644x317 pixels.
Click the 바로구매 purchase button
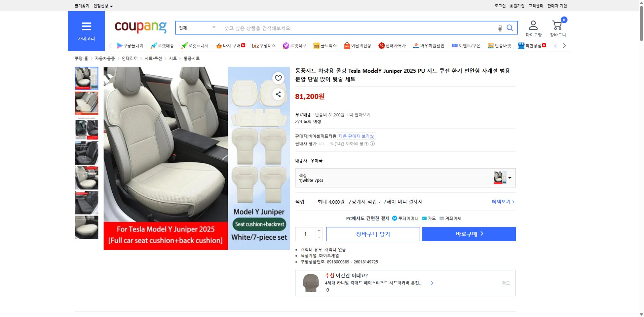pos(469,234)
